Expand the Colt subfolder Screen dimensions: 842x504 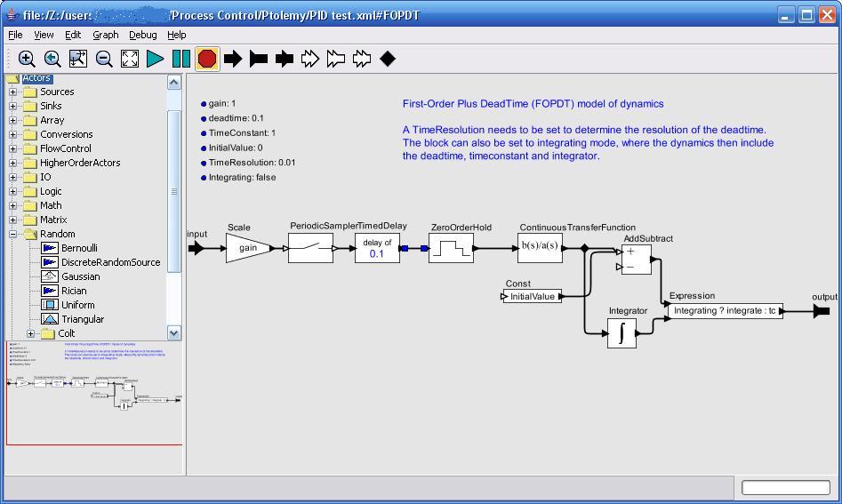coord(30,333)
